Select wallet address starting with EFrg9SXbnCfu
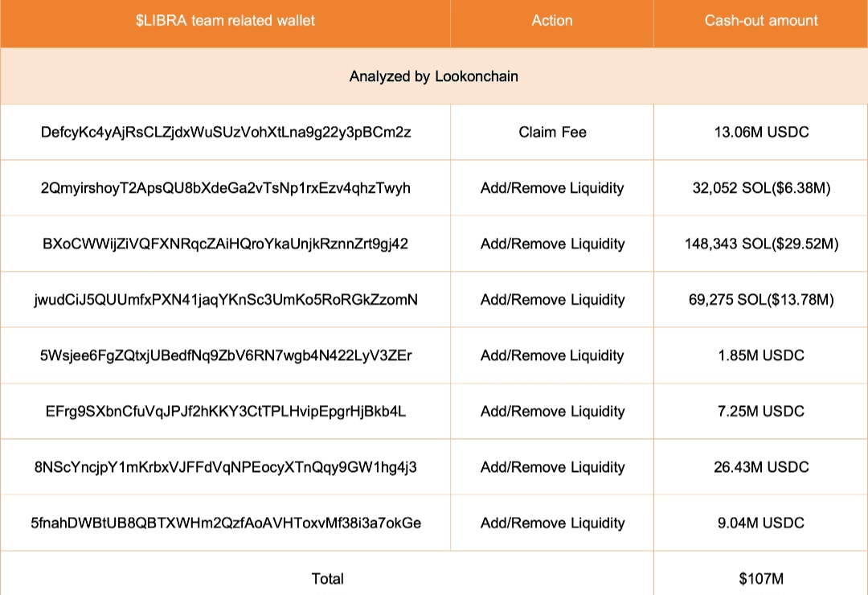Image resolution: width=868 pixels, height=595 pixels. (x=226, y=412)
